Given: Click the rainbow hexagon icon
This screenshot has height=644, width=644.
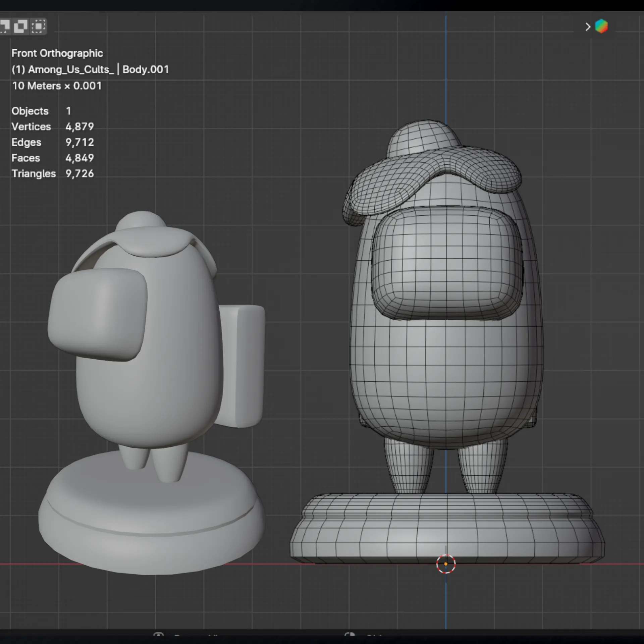Looking at the screenshot, I should [x=601, y=26].
